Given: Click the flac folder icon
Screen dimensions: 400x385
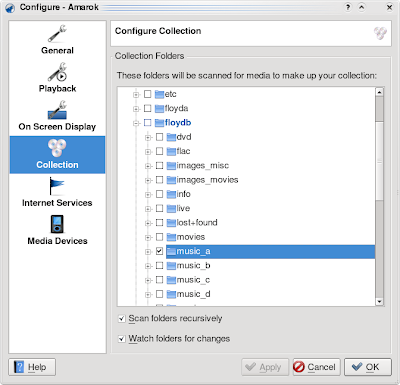Looking at the screenshot, I should (x=171, y=152).
